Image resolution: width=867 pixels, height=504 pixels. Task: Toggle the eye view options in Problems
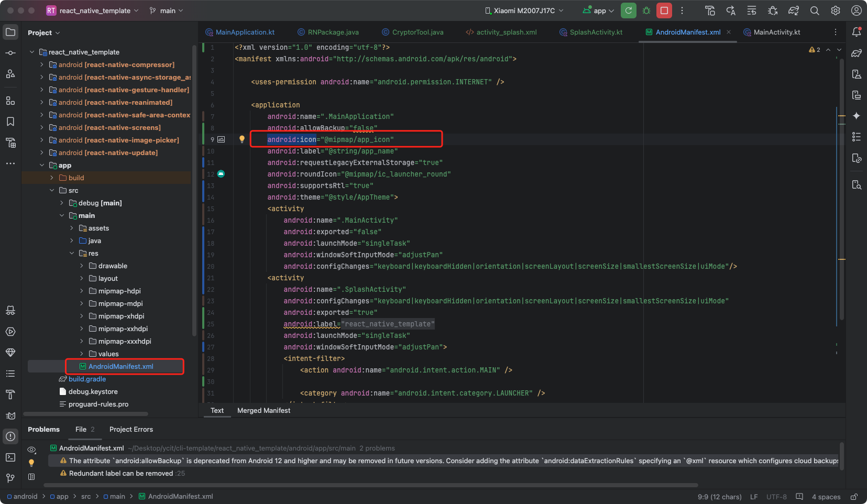click(31, 450)
